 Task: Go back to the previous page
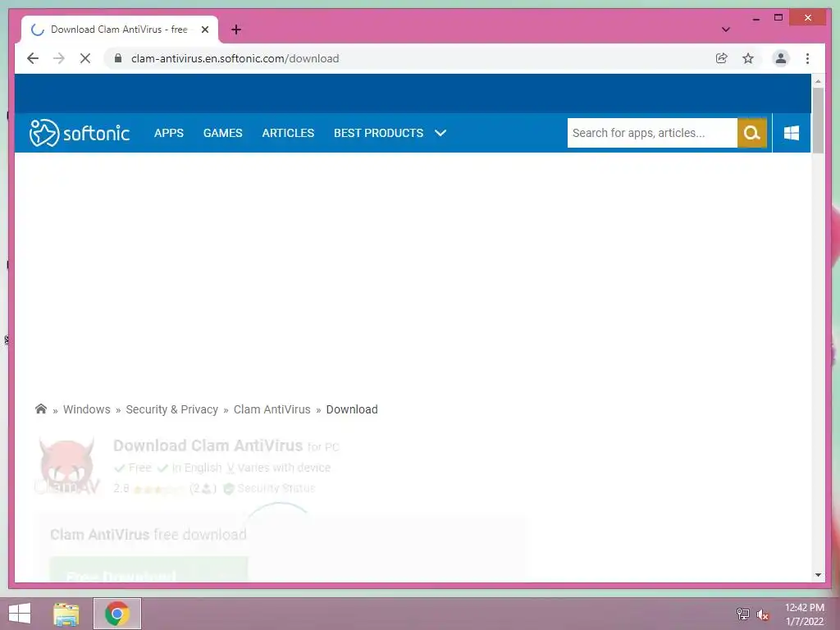click(33, 58)
